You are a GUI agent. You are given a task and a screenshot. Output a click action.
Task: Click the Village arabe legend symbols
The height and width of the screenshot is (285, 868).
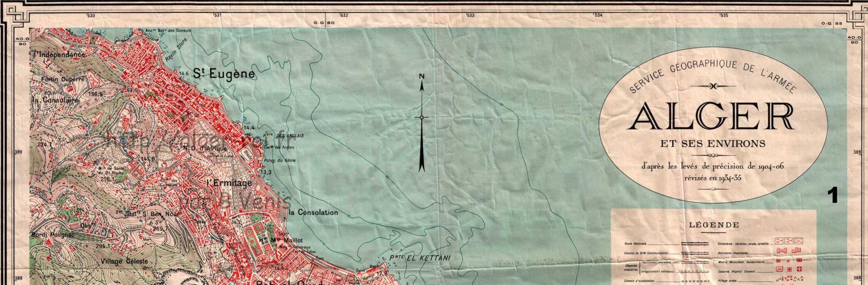(x=789, y=279)
